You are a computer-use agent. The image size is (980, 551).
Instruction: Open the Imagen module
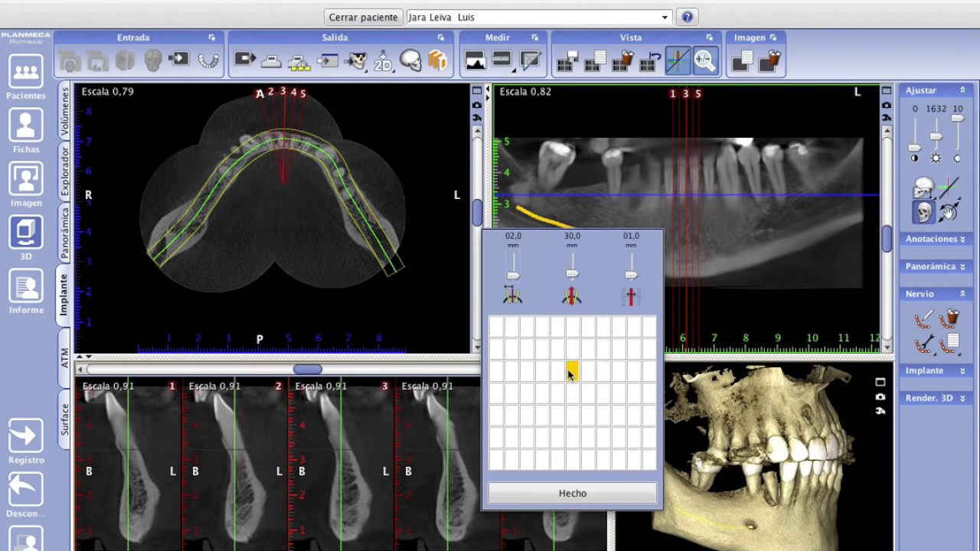click(25, 179)
